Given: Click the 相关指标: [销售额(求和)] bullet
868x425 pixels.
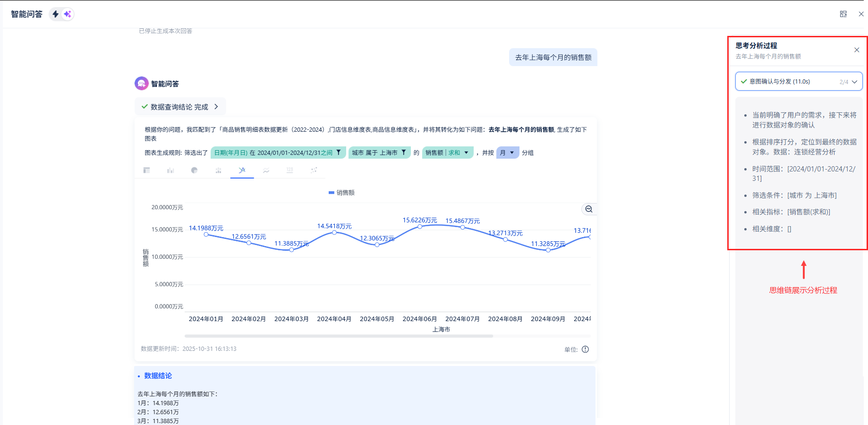Looking at the screenshot, I should pos(791,212).
